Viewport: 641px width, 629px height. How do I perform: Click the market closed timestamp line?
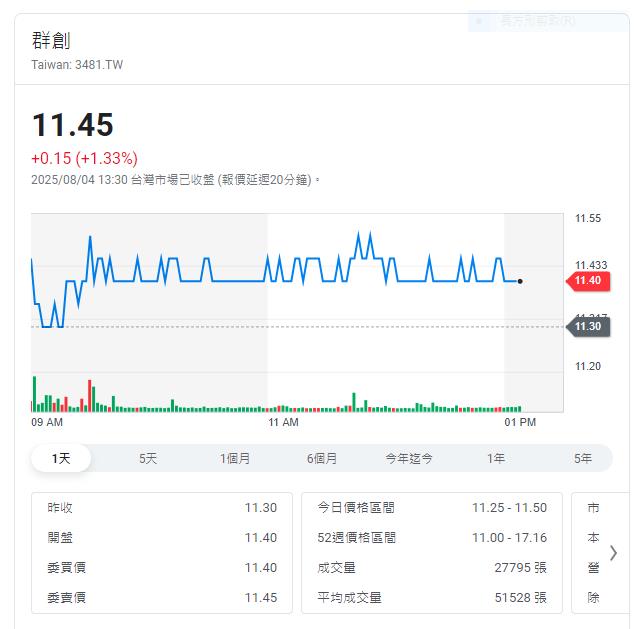176,179
